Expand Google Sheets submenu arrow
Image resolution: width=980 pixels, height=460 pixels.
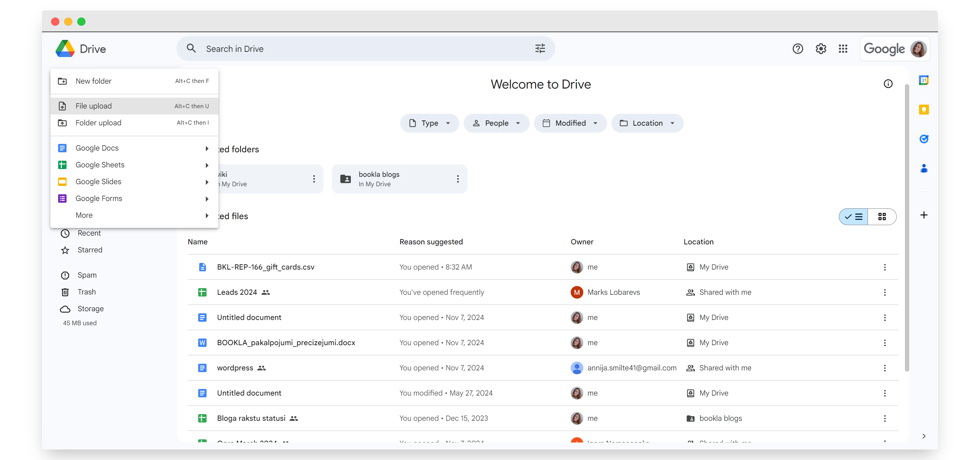coord(207,165)
